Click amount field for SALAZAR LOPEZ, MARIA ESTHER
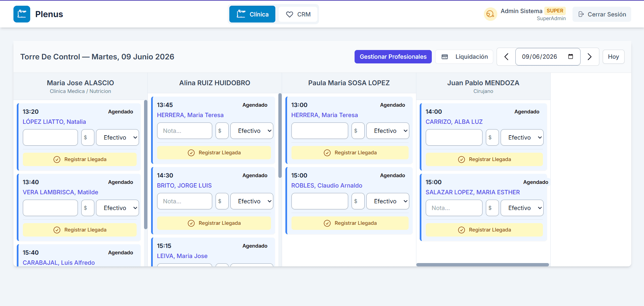The height and width of the screenshot is (306, 644). click(x=492, y=208)
